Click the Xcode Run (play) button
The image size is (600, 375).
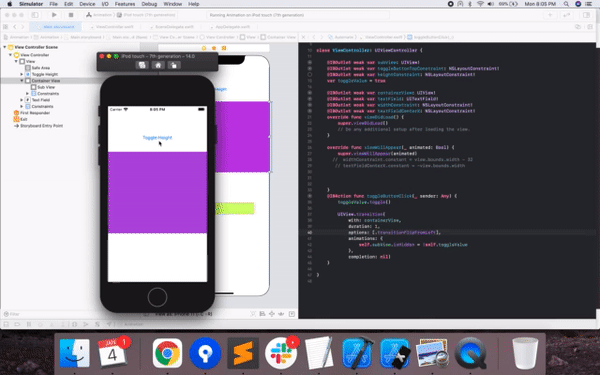click(54, 15)
